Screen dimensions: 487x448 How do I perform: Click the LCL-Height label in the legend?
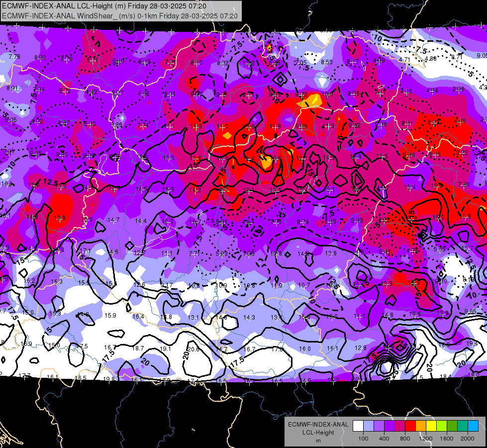pyautogui.click(x=318, y=433)
